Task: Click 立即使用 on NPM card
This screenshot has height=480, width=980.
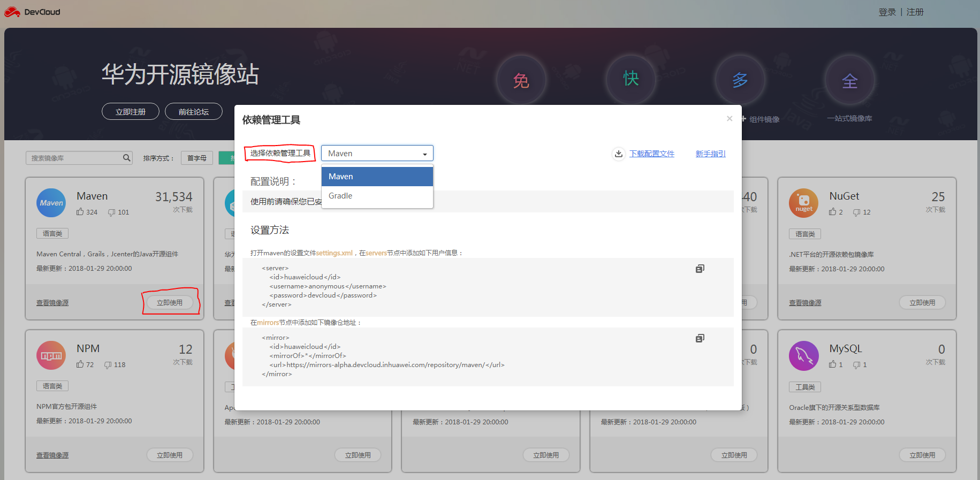Action: (x=170, y=455)
